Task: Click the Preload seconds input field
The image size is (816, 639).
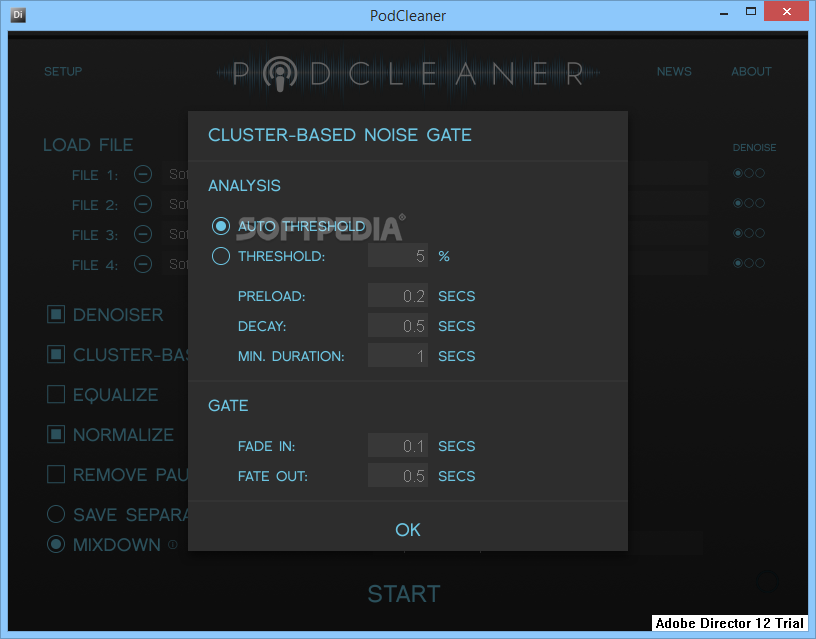Action: [x=398, y=296]
